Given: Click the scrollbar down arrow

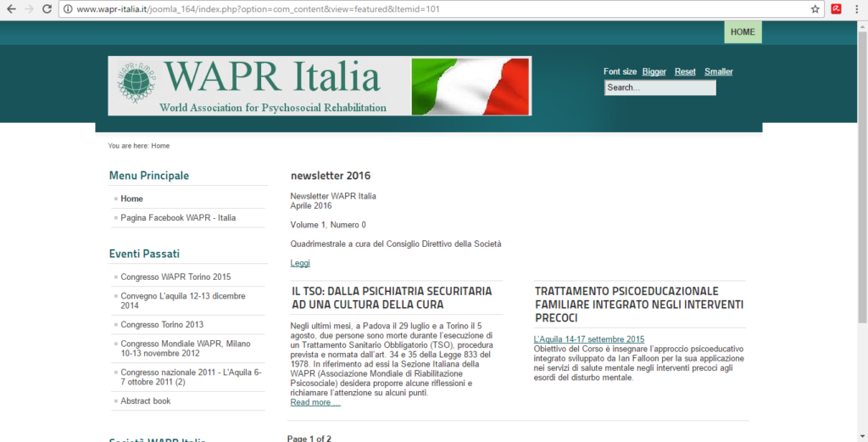Looking at the screenshot, I should pos(862,437).
